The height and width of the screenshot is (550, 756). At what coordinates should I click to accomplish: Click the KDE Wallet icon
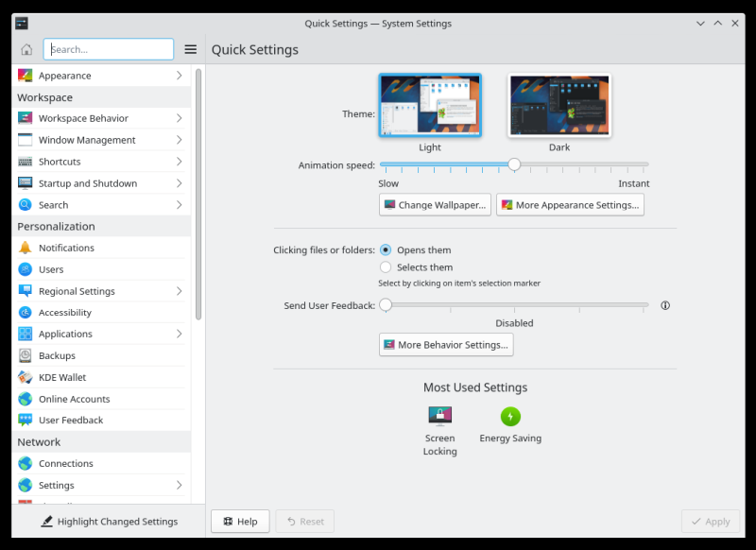(26, 377)
